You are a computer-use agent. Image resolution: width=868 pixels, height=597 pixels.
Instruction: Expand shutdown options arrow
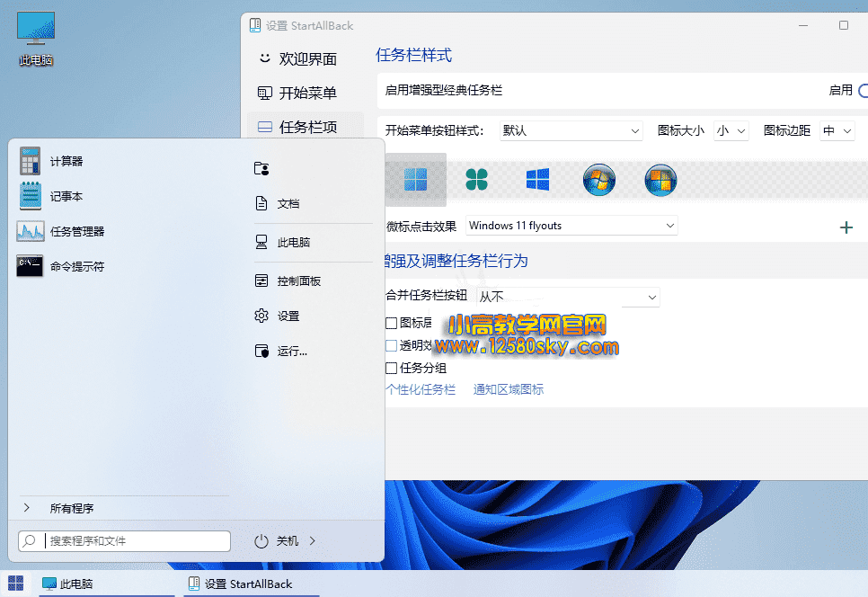coord(313,541)
